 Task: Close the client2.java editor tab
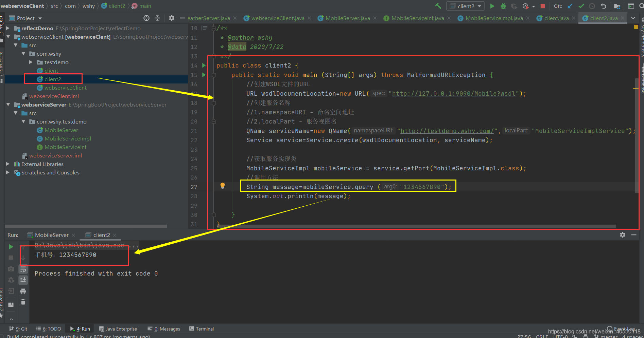(x=623, y=18)
